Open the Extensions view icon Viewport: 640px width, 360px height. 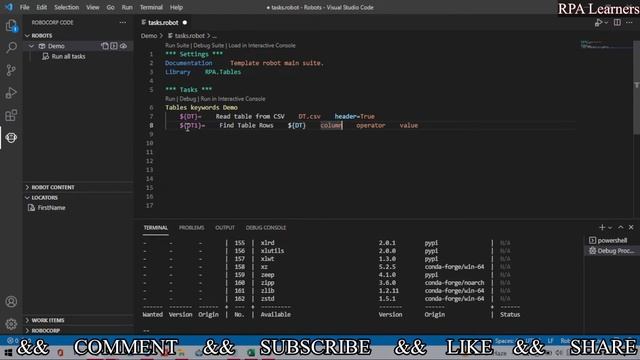click(11, 115)
